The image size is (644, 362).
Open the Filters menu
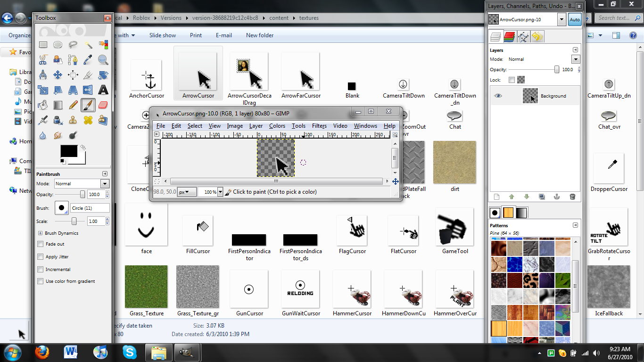point(319,126)
